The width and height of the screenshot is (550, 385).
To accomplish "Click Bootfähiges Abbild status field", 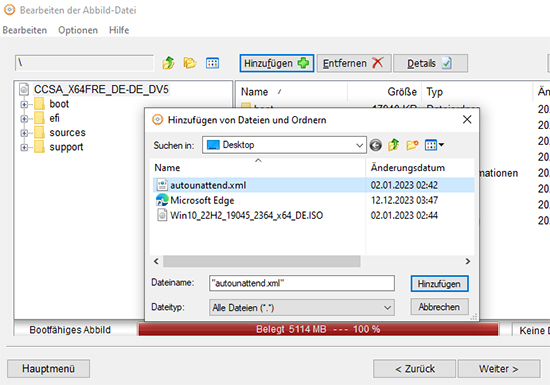I will tap(70, 330).
